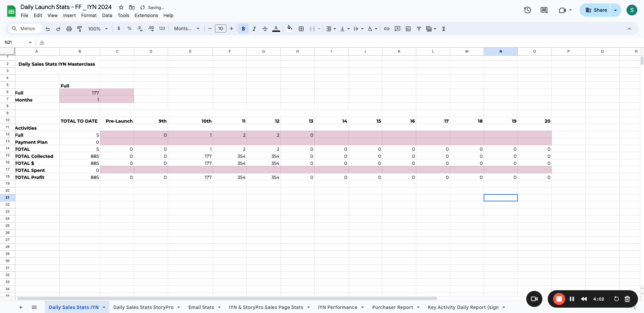Increase font size
644x313 pixels.
pos(231,29)
